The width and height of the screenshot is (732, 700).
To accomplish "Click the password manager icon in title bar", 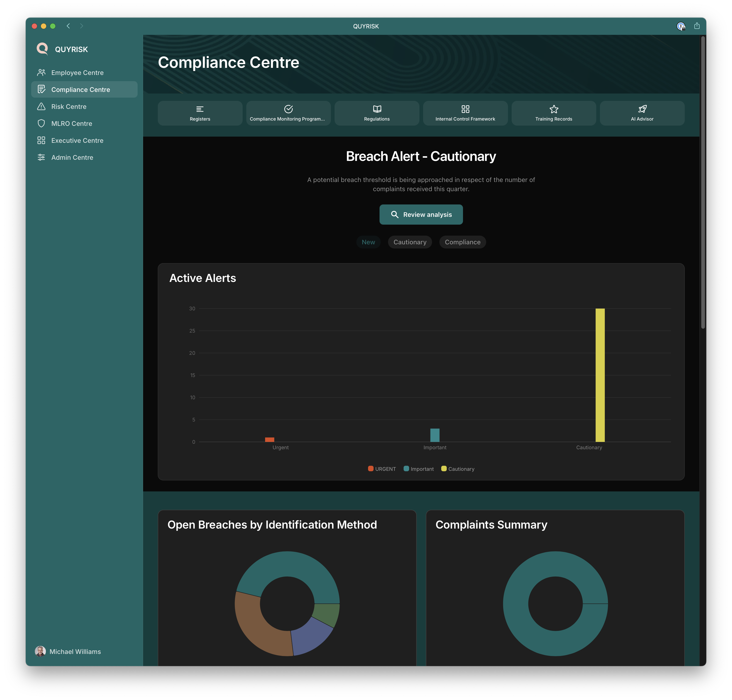I will [680, 26].
